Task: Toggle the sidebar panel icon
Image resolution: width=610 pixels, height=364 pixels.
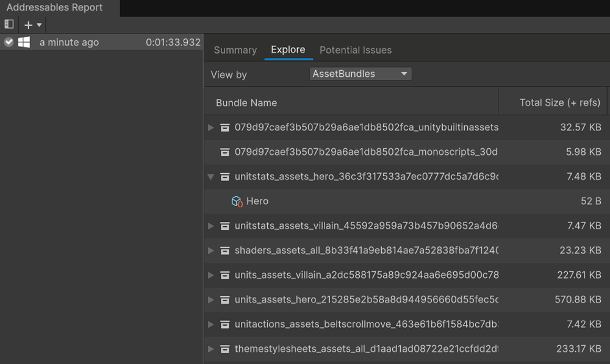Action: click(x=9, y=24)
